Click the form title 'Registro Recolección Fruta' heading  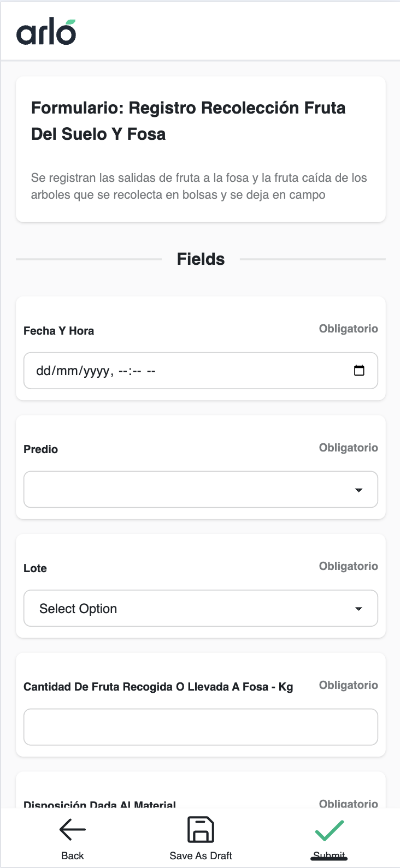click(188, 121)
